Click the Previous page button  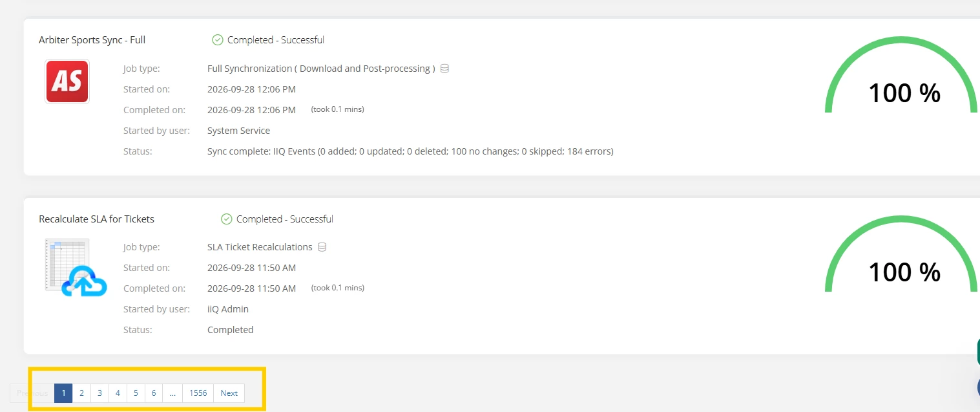point(32,393)
